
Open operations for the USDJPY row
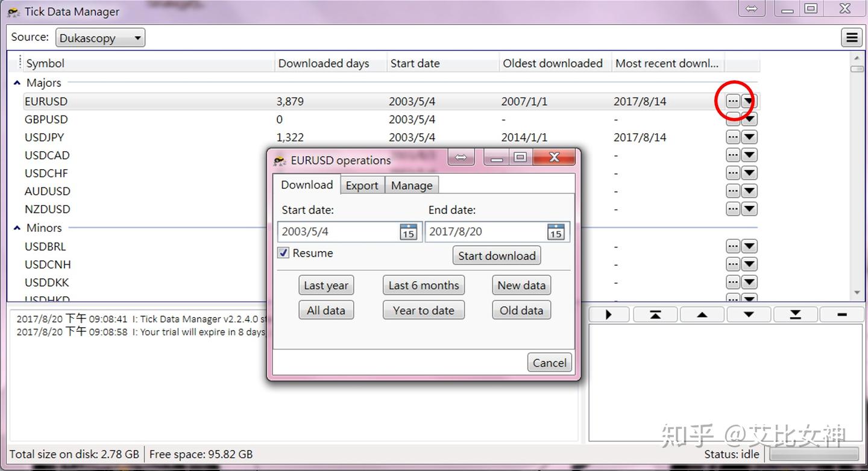point(733,137)
